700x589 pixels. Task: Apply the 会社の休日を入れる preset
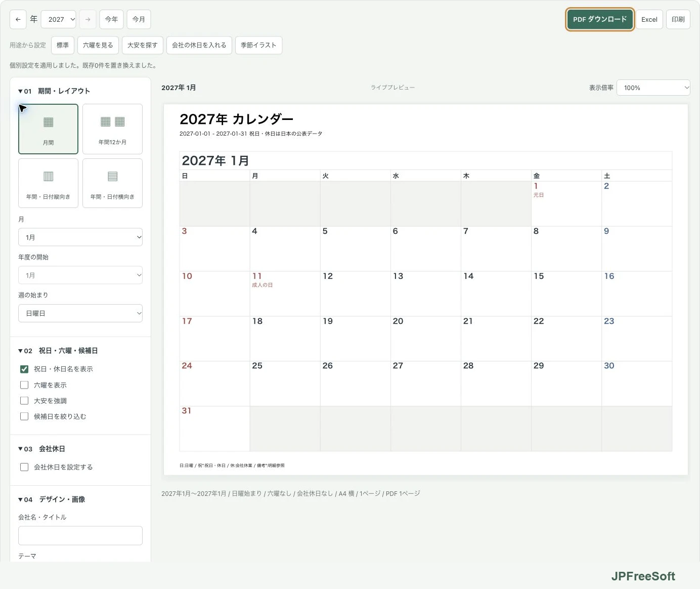click(199, 45)
